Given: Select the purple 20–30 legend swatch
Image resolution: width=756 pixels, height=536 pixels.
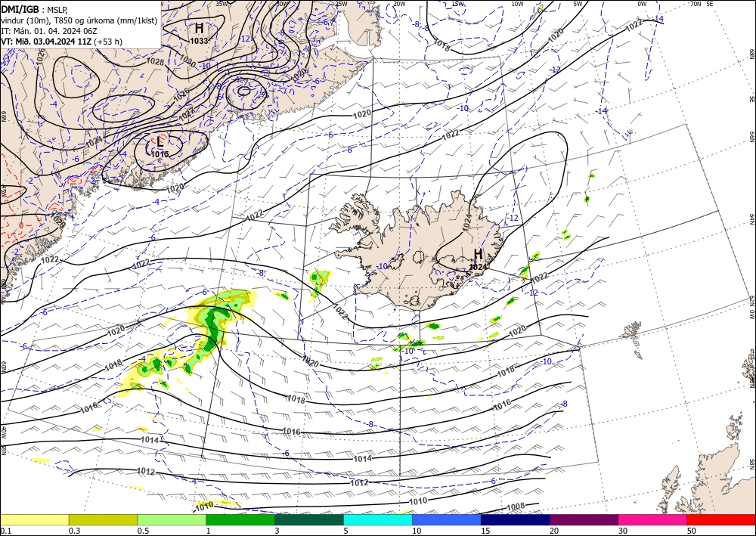Looking at the screenshot, I should pyautogui.click(x=584, y=519).
